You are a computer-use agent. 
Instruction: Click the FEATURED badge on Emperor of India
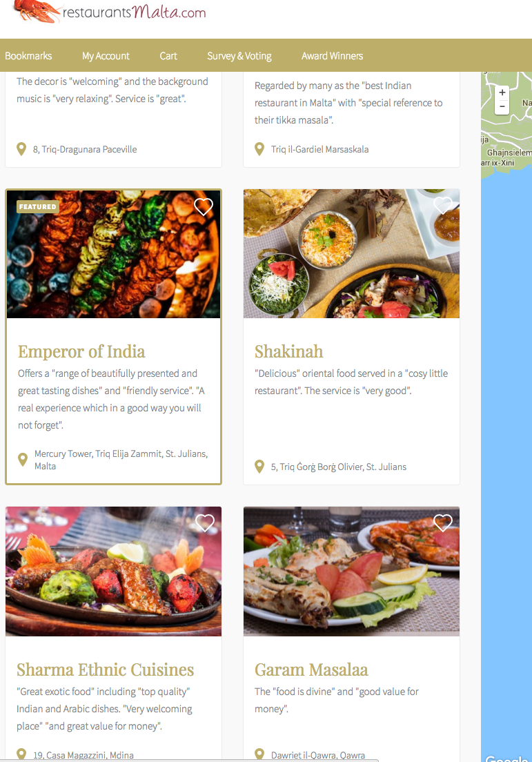click(x=38, y=206)
